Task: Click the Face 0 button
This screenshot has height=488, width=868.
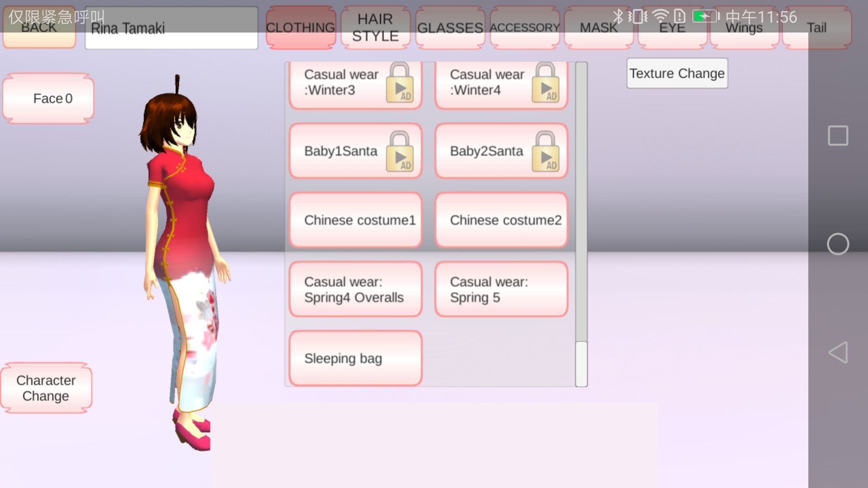Action: click(49, 99)
